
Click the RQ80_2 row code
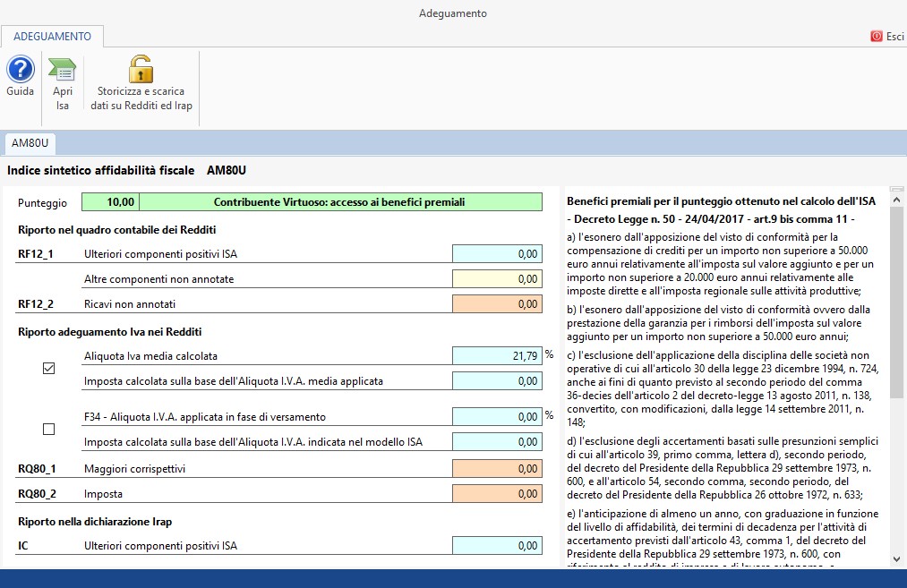[x=37, y=494]
